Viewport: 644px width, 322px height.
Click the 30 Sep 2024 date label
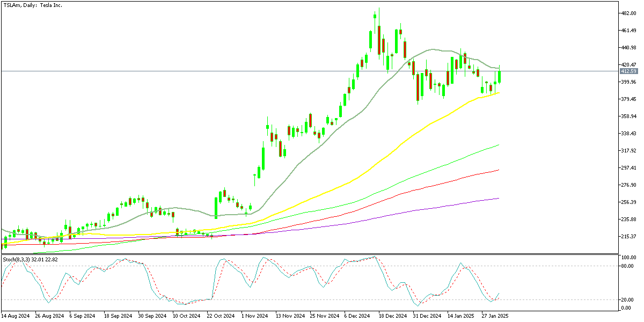153,317
